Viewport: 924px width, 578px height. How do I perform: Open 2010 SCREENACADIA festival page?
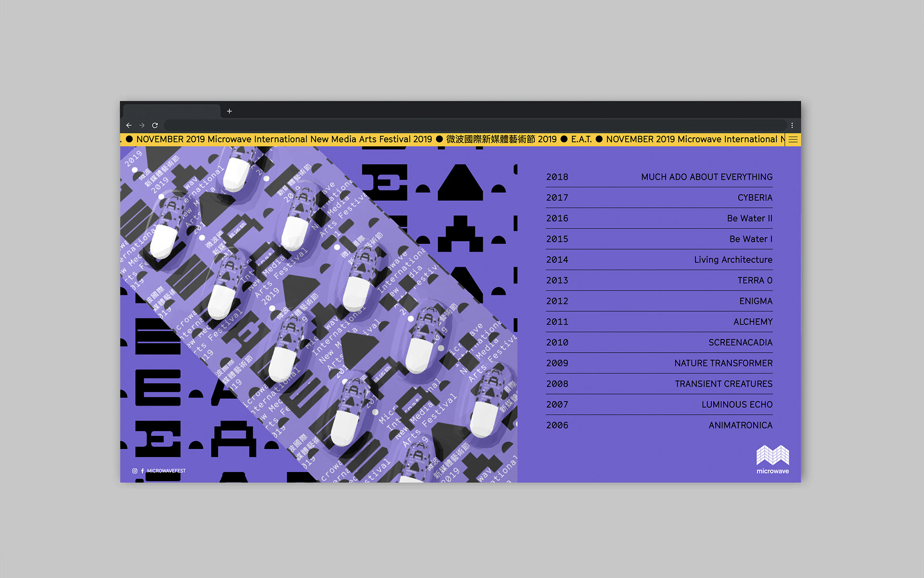pyautogui.click(x=740, y=343)
